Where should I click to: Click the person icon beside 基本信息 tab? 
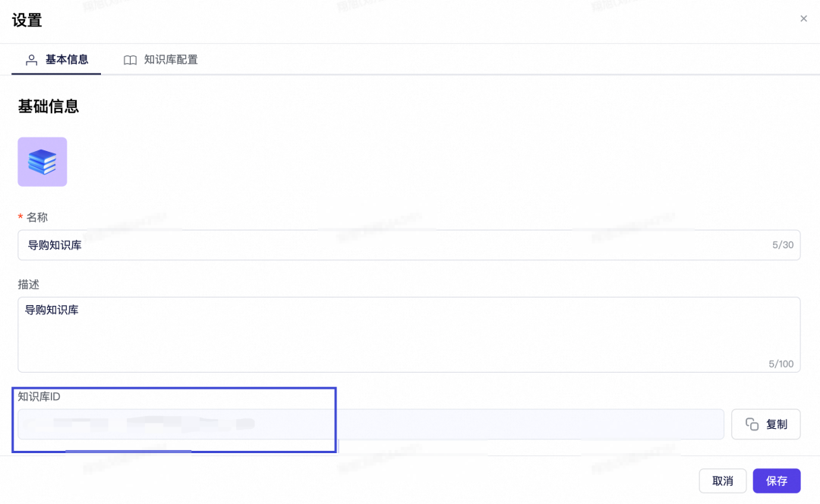point(33,59)
